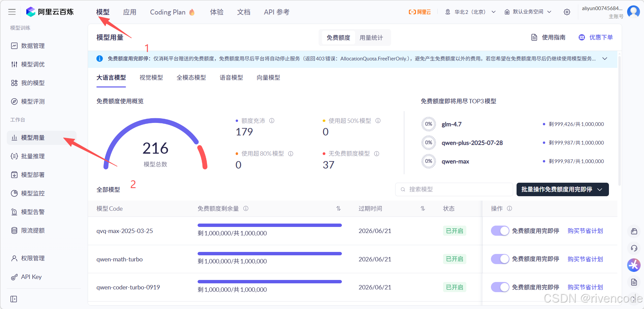Screen dimensions: 644x309
Task: Disable 免费额度用完即停 for qvq-max-2025-03-25
Action: [500, 231]
